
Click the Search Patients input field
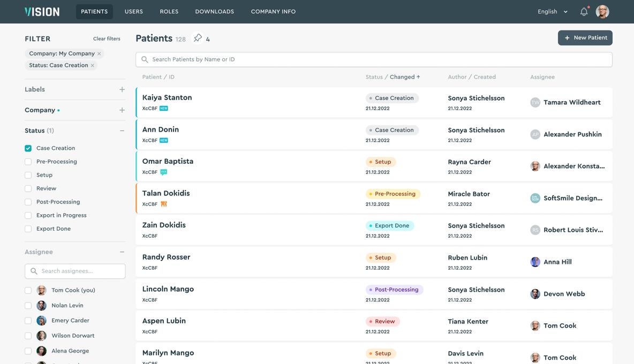tap(374, 59)
